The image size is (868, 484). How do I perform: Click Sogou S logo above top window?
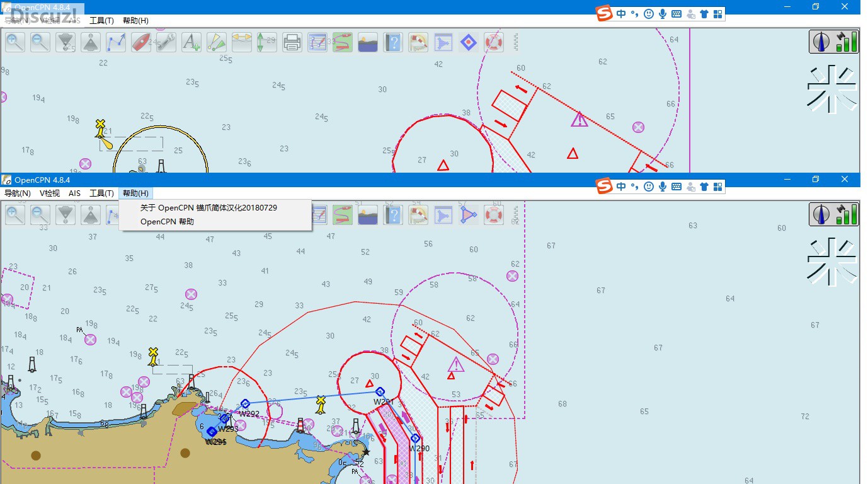pos(605,13)
